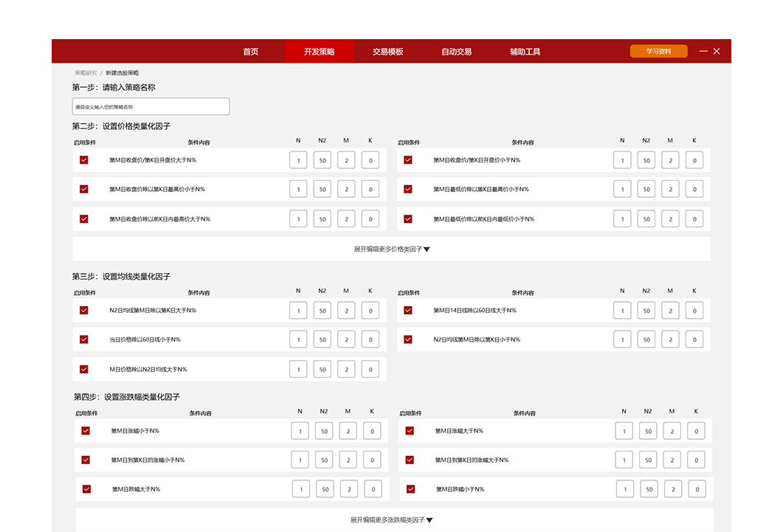
Task: Go to the 自动交易 tab
Action: pyautogui.click(x=456, y=52)
